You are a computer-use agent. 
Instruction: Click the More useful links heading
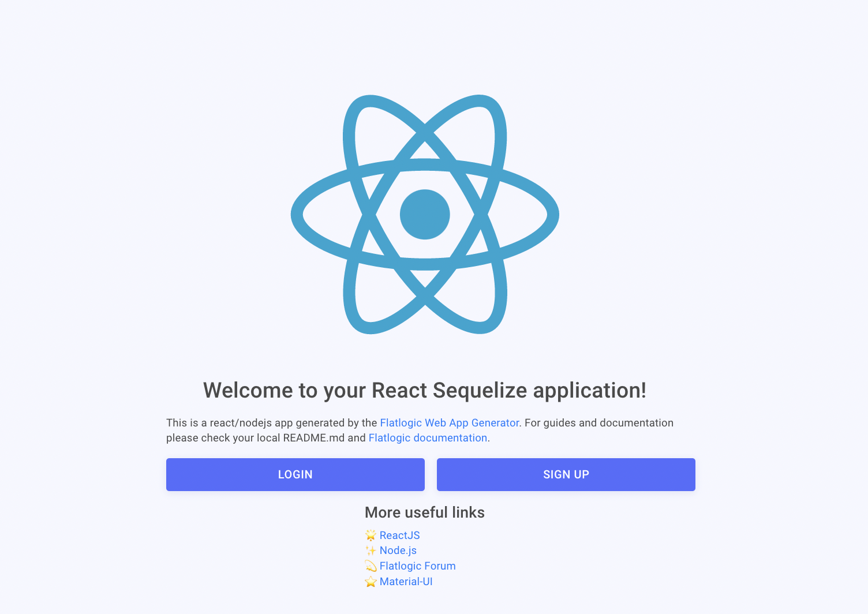click(x=425, y=512)
